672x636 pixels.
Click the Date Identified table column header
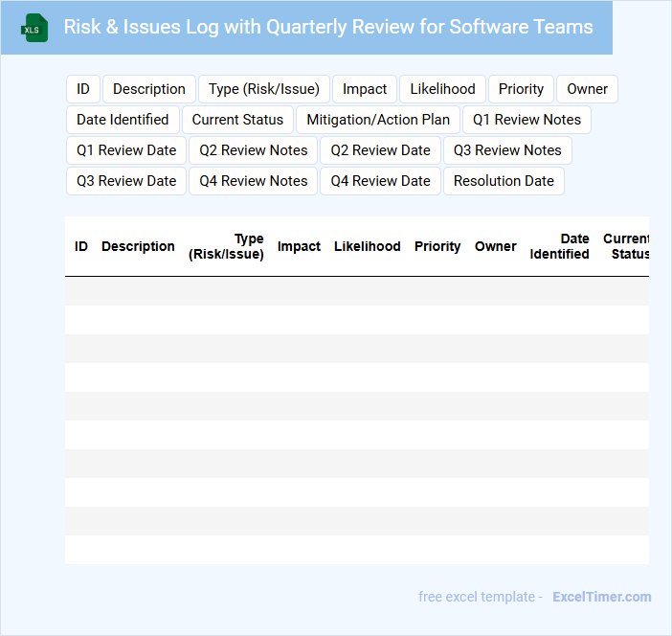click(560, 246)
